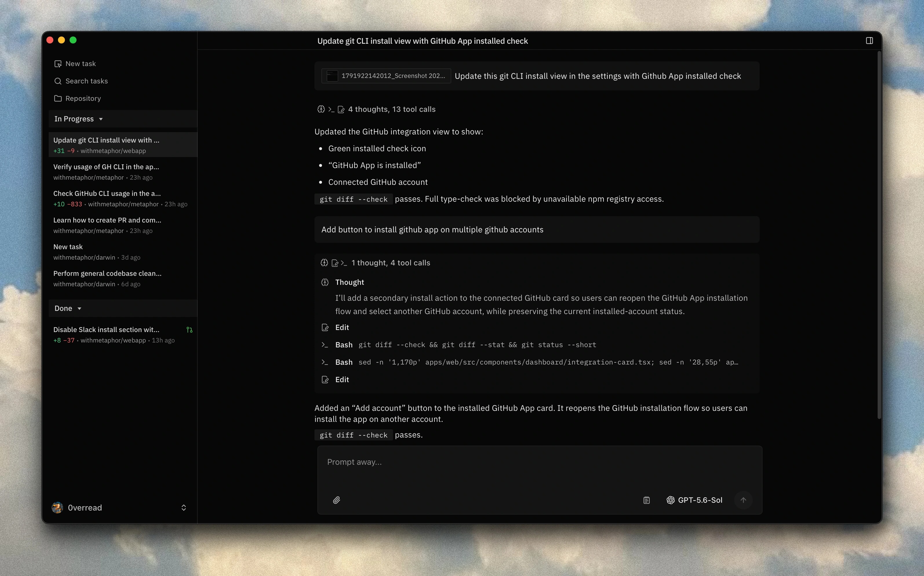Click the Add button to install github app message

pos(537,230)
